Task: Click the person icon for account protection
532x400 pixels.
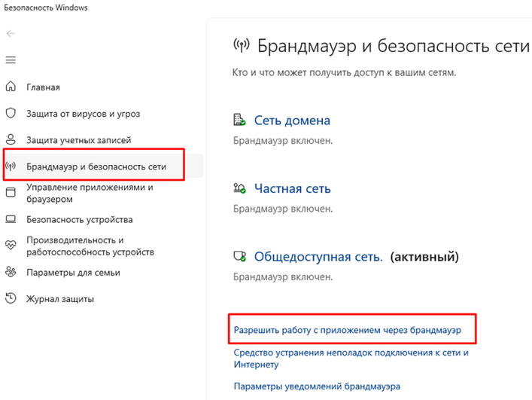Action: pos(11,139)
